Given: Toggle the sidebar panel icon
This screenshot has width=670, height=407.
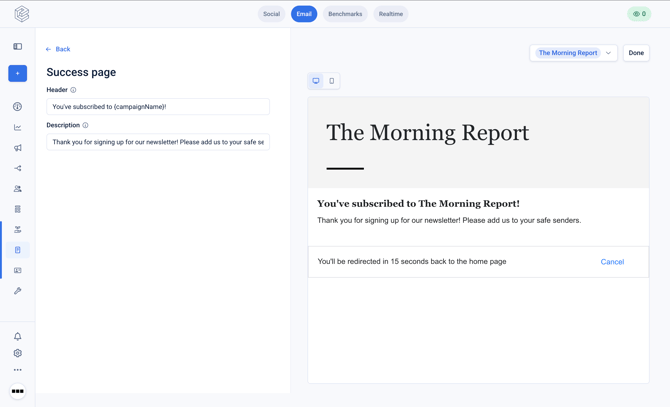Looking at the screenshot, I should click(18, 47).
